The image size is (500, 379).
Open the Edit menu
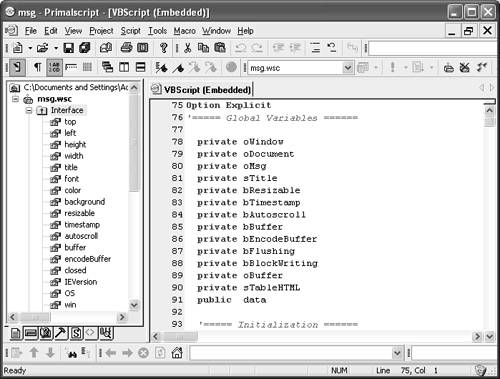pos(51,31)
